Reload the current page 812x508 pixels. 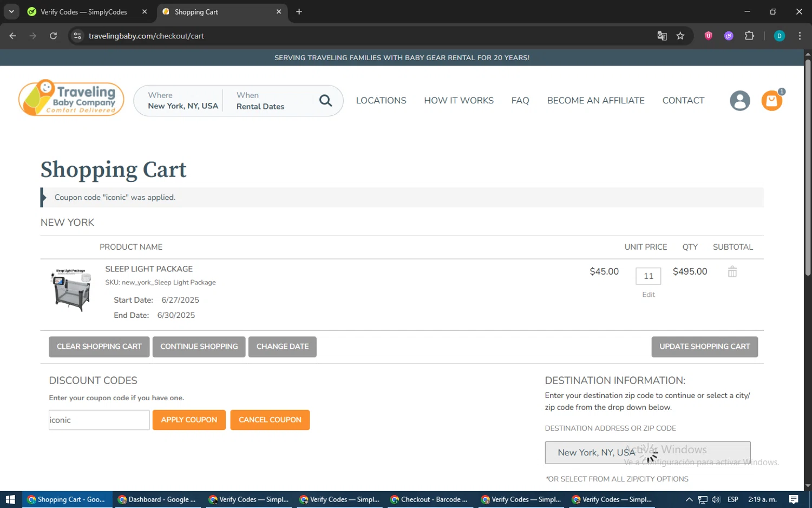53,36
